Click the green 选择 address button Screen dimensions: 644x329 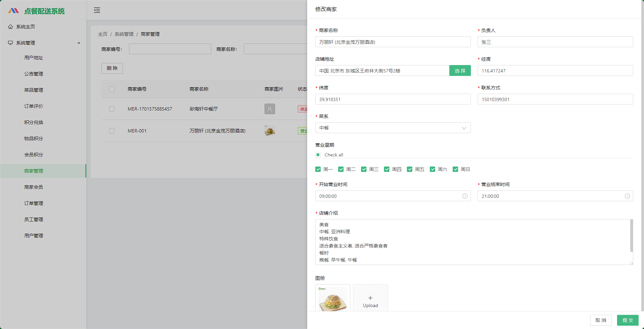tap(460, 70)
